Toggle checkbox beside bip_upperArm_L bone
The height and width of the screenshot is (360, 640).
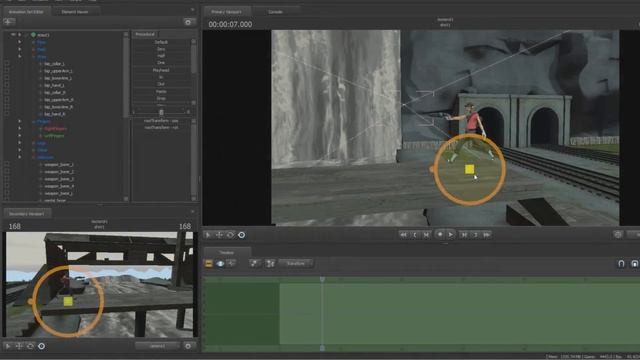[x=7, y=71]
